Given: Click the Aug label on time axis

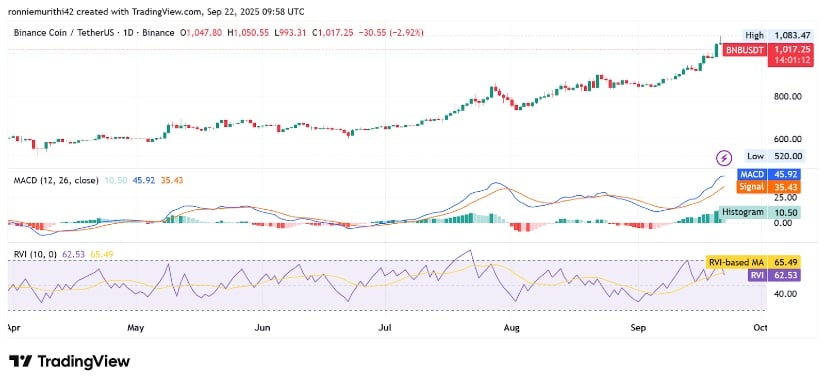Looking at the screenshot, I should pyautogui.click(x=511, y=328).
